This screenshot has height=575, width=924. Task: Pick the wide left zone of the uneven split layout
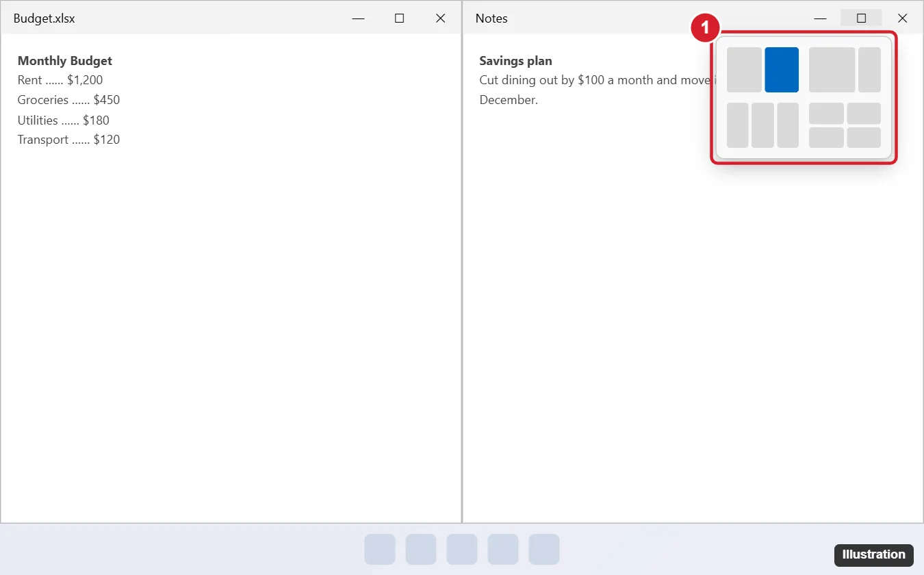coord(832,70)
